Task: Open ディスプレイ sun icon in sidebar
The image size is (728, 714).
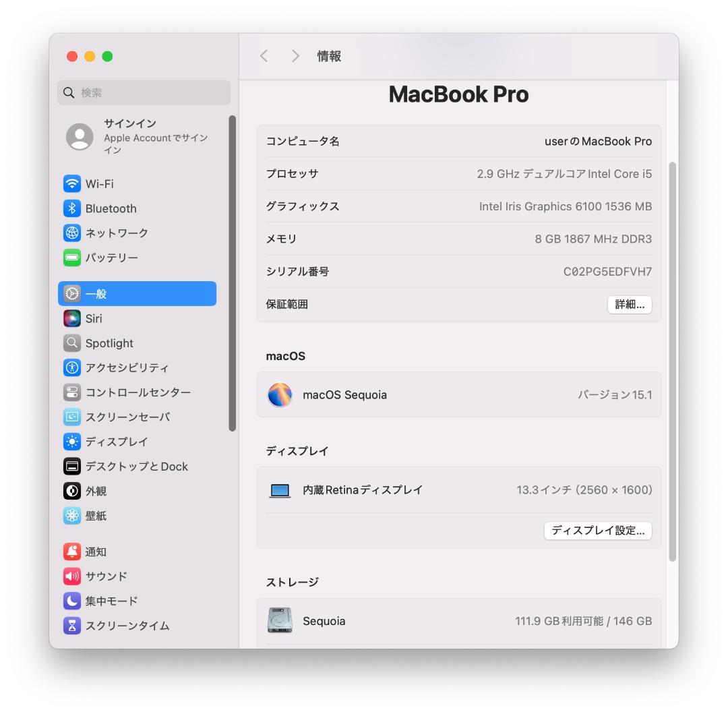Action: [72, 442]
